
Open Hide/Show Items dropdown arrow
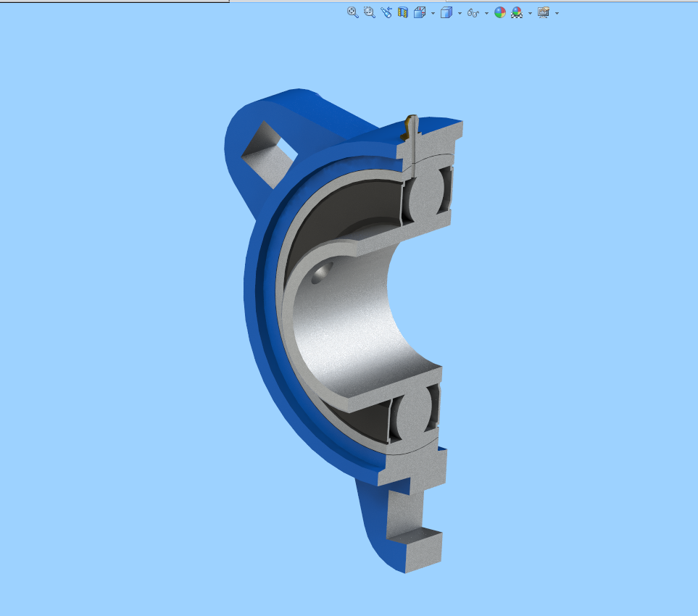(x=486, y=13)
